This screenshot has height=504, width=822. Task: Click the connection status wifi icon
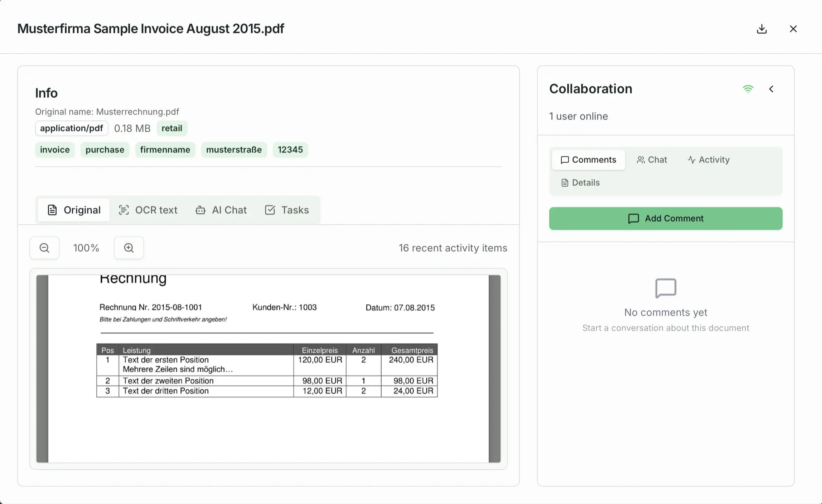(748, 89)
